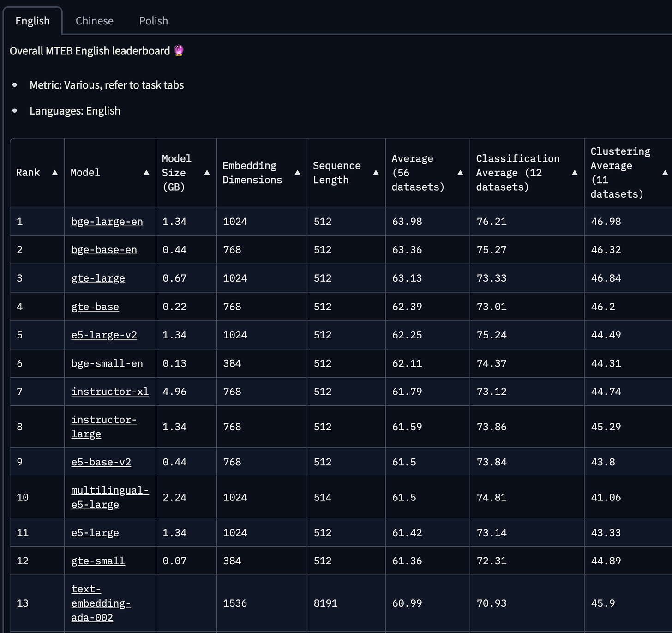Screen dimensions: 672x633
Task: Select classification score 74.81 cell
Action: point(527,497)
